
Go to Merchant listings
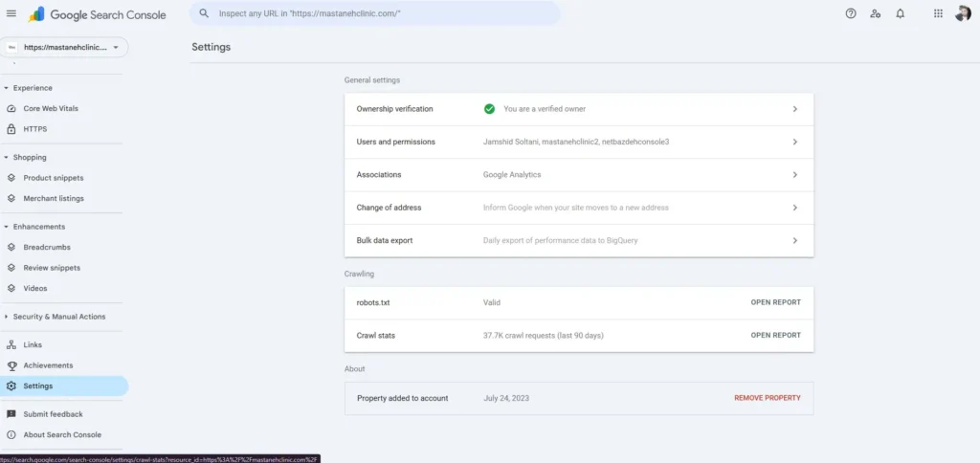[54, 198]
